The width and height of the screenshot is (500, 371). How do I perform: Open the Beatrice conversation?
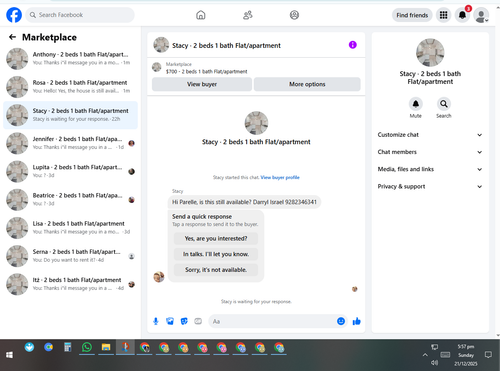tap(70, 200)
